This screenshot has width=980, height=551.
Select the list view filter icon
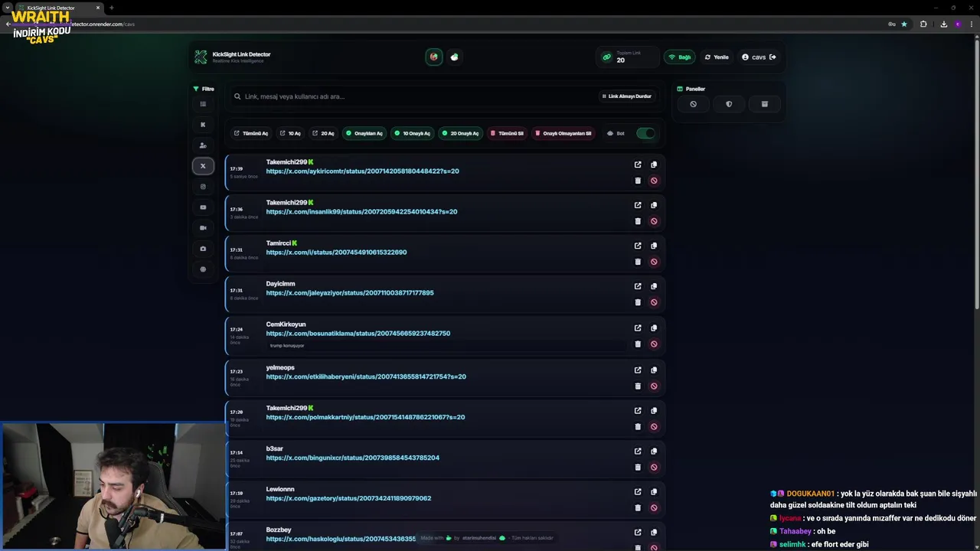(x=203, y=104)
